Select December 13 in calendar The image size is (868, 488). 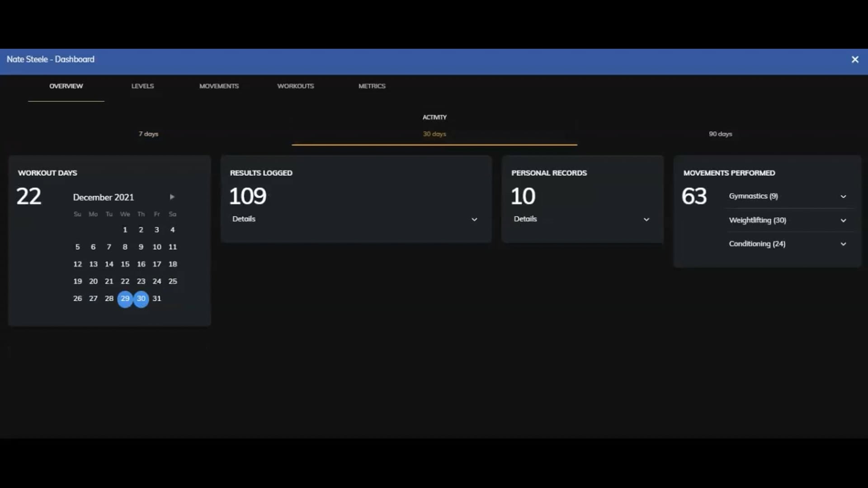93,264
